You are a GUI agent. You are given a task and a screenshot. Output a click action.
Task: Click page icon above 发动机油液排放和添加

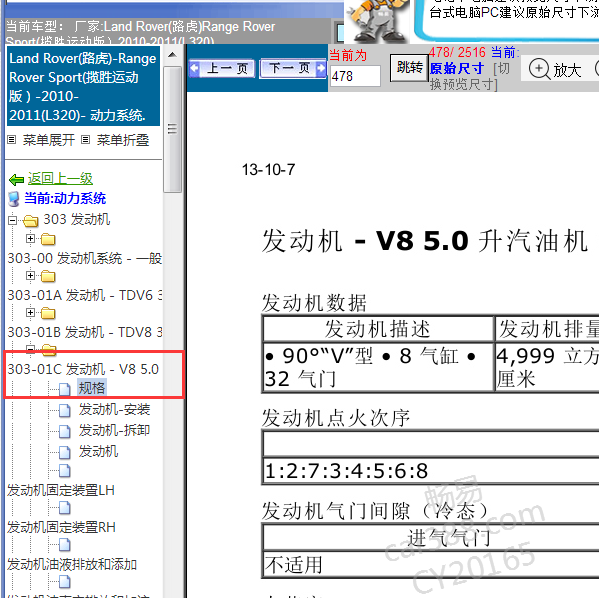[65, 545]
